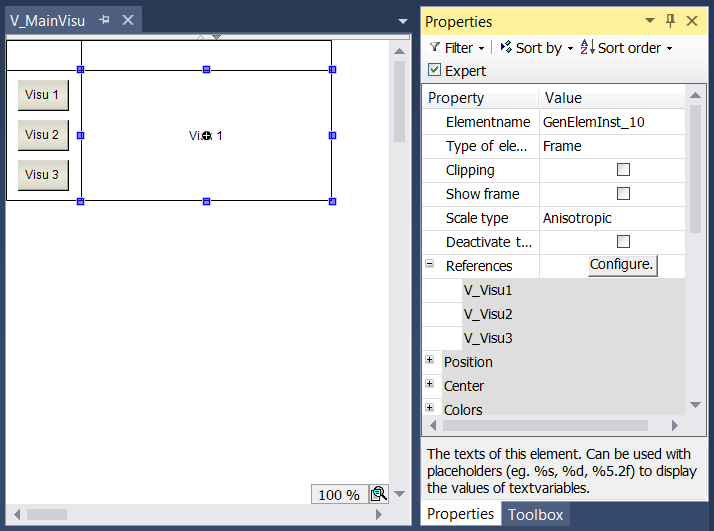714x531 pixels.
Task: Click the editor vertical scroll down arrow
Action: [399, 494]
